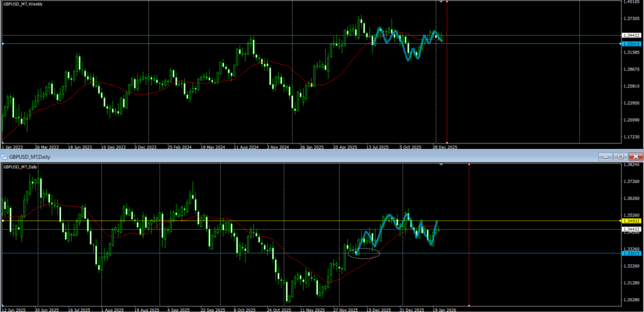Click the 1.40165 price on Weekly scale
This screenshot has width=644, height=312.
pyautogui.click(x=631, y=3)
